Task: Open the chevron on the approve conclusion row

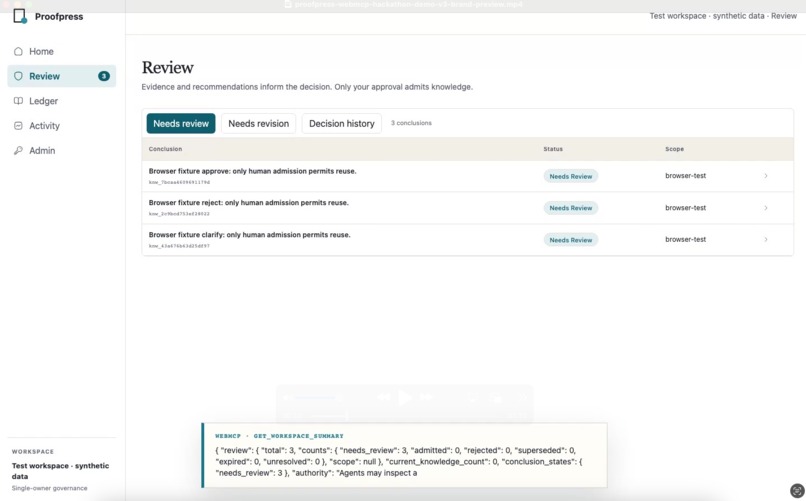Action: pyautogui.click(x=765, y=176)
